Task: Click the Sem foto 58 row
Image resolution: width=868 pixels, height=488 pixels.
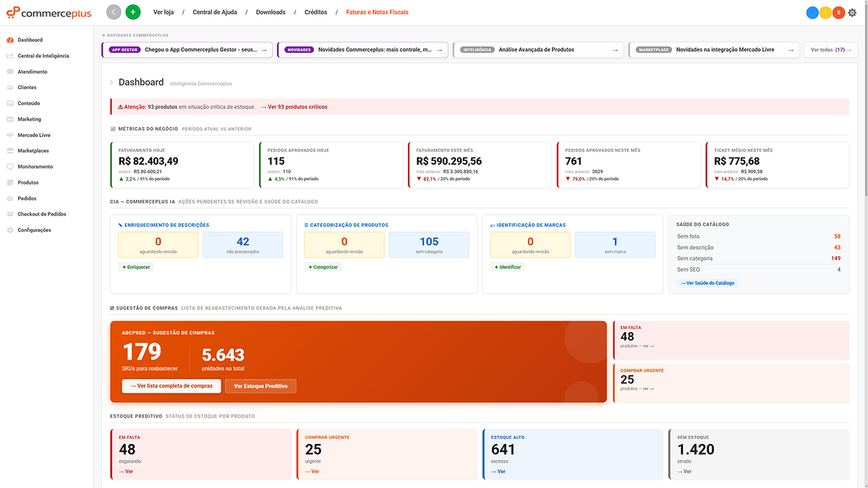Action: [x=759, y=236]
